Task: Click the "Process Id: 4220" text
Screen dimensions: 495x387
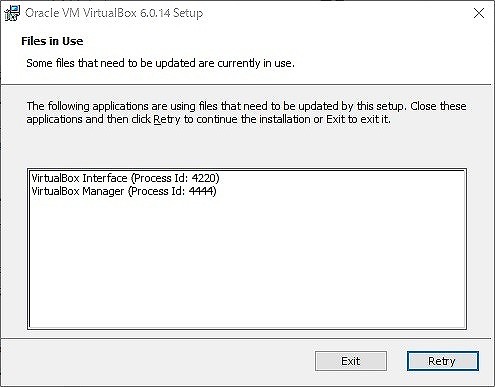Action: 175,178
